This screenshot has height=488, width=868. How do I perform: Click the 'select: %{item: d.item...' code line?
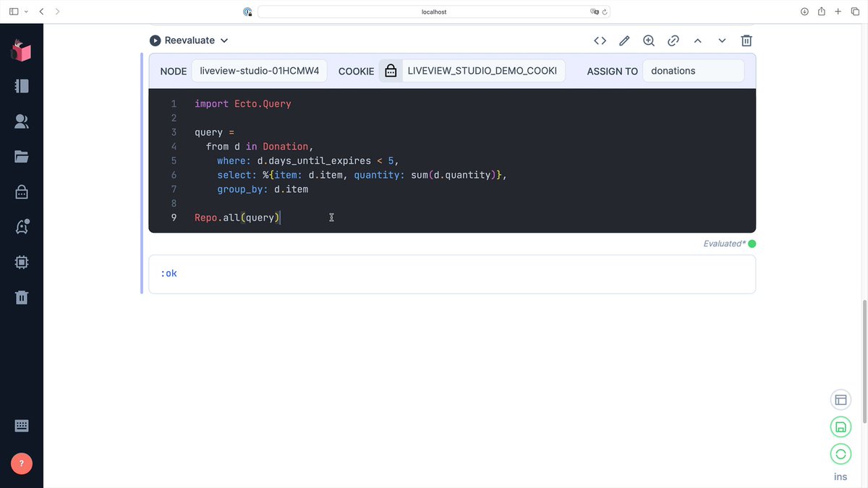(x=362, y=175)
